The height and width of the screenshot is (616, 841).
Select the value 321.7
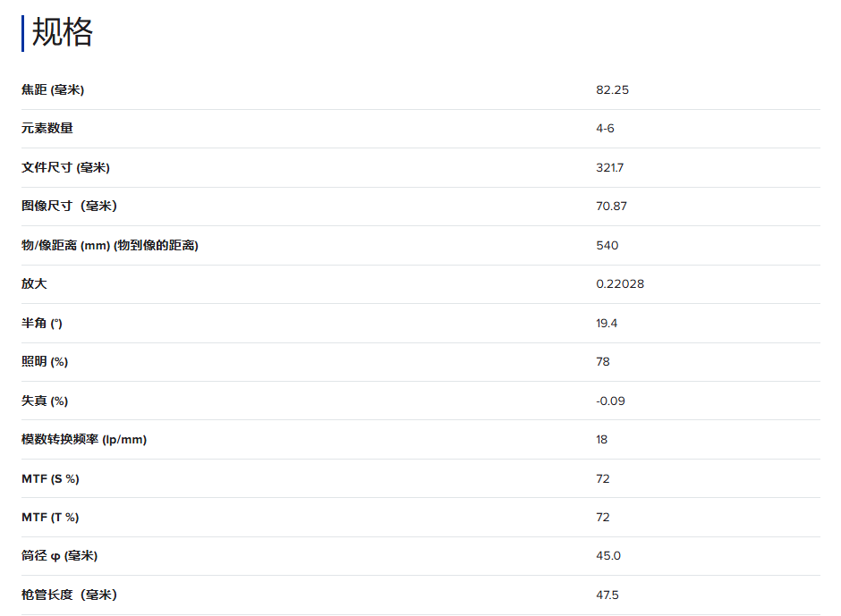coord(610,167)
